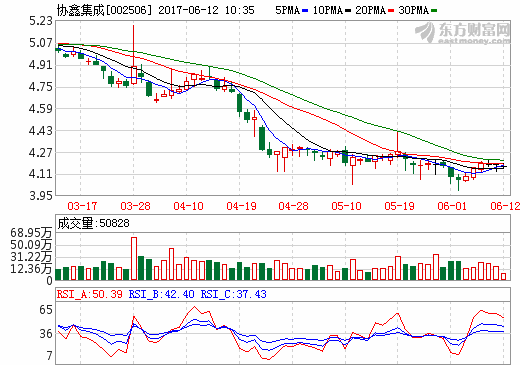Click the last volume bar on 06-12
The height and width of the screenshot is (365, 520).
(503, 276)
